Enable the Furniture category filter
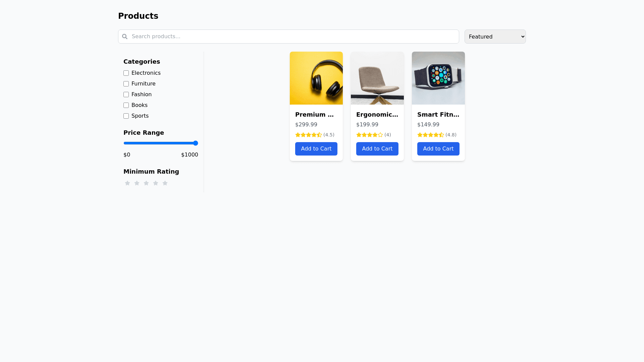This screenshot has width=644, height=362. [x=126, y=84]
